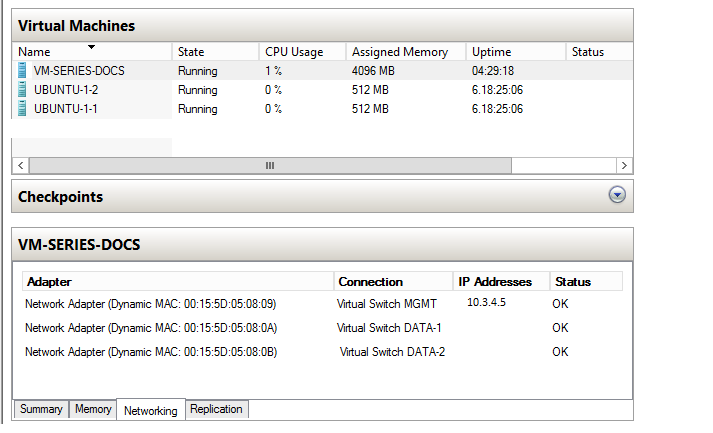Image resolution: width=713 pixels, height=433 pixels.
Task: Expand the Checkpoints section chevron
Action: 617,196
